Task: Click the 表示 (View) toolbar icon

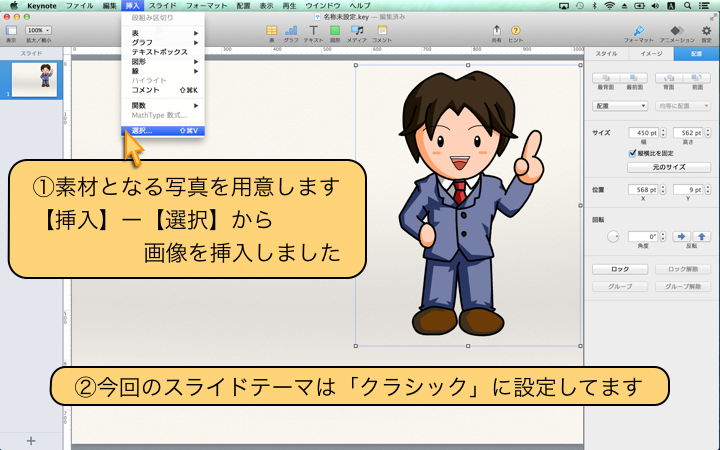Action: point(11,31)
